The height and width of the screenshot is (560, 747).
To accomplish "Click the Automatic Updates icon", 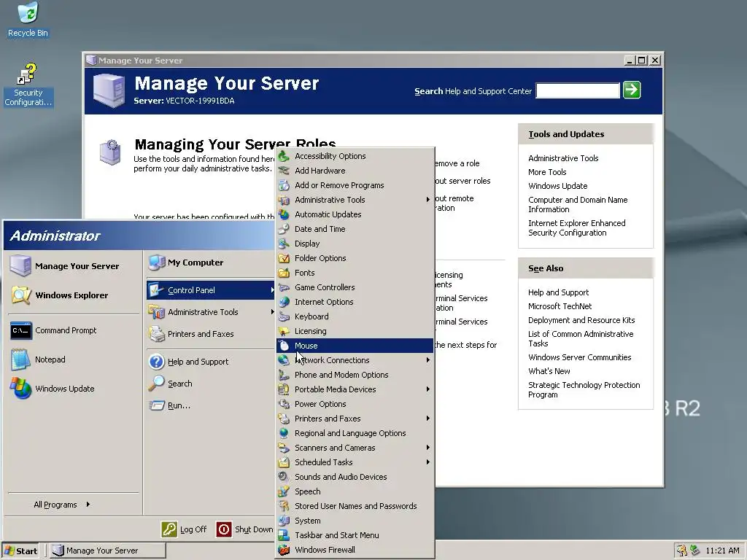I will 284,214.
